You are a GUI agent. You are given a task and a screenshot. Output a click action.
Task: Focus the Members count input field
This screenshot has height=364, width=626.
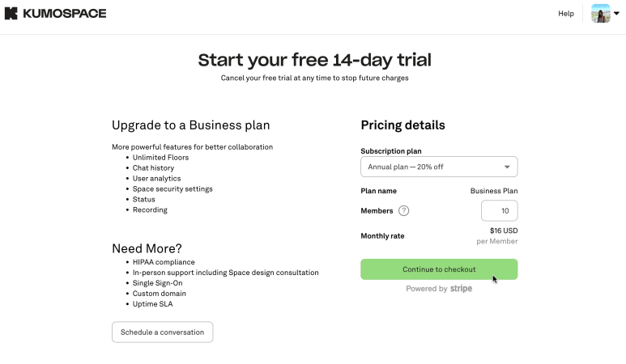tap(499, 211)
